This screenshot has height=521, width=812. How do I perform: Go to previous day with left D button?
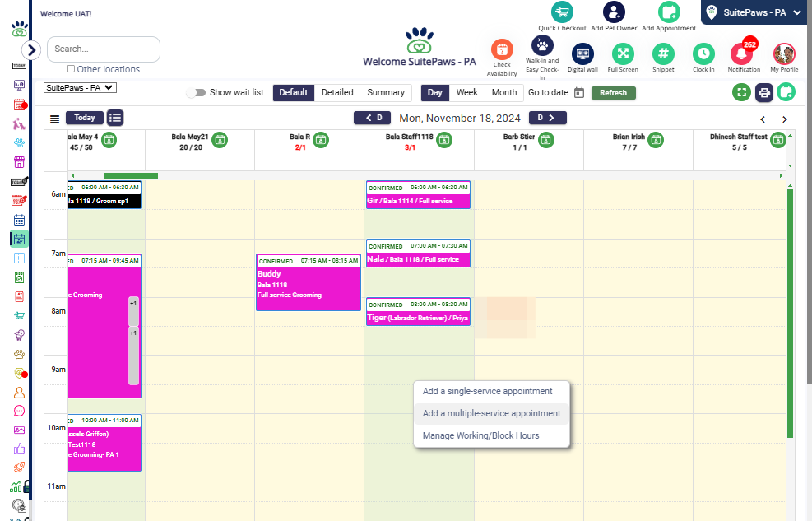click(372, 118)
